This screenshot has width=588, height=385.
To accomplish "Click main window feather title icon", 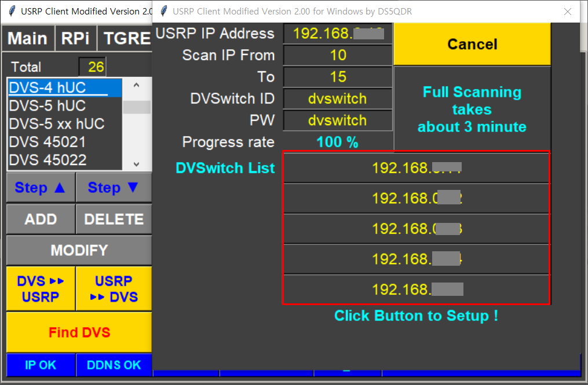I will point(12,11).
